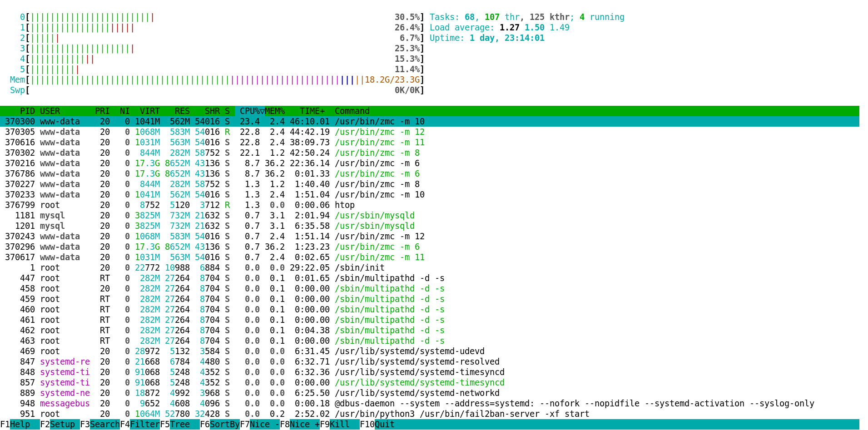
Task: Sort by the PRI column header
Action: pyautogui.click(x=102, y=111)
